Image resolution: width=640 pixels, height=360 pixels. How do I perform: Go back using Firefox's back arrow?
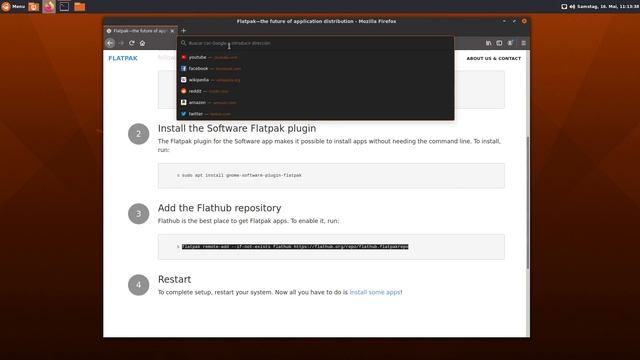click(x=110, y=43)
